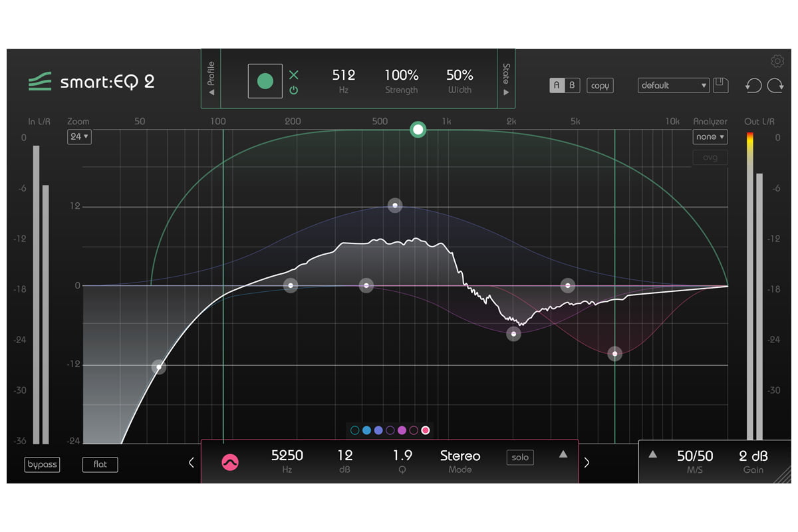
Task: Click the save preset floppy icon
Action: tap(722, 85)
